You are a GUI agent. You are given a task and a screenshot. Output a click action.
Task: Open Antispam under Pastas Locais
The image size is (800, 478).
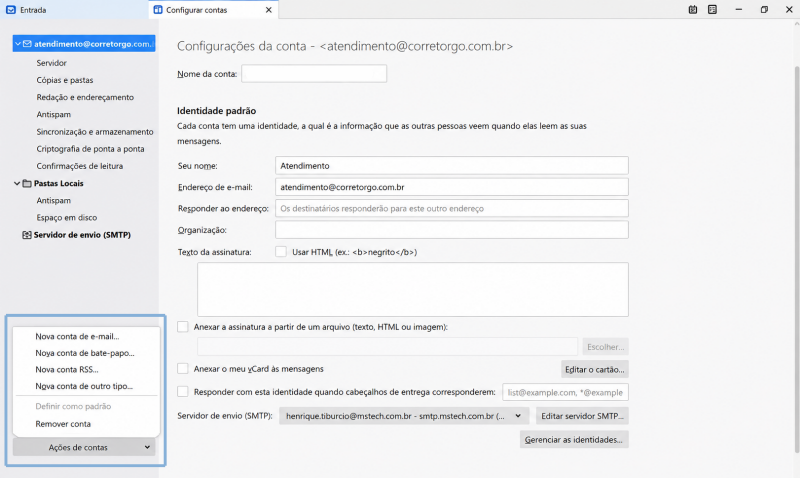click(x=54, y=200)
